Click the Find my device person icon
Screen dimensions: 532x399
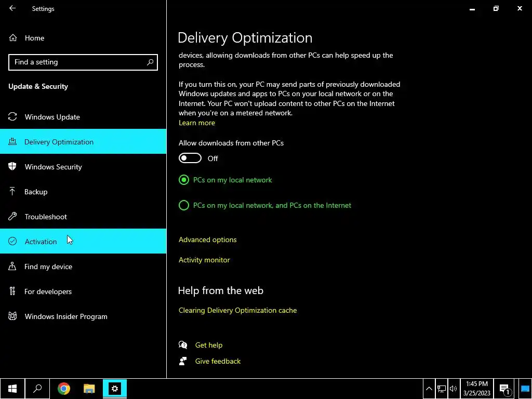12,267
